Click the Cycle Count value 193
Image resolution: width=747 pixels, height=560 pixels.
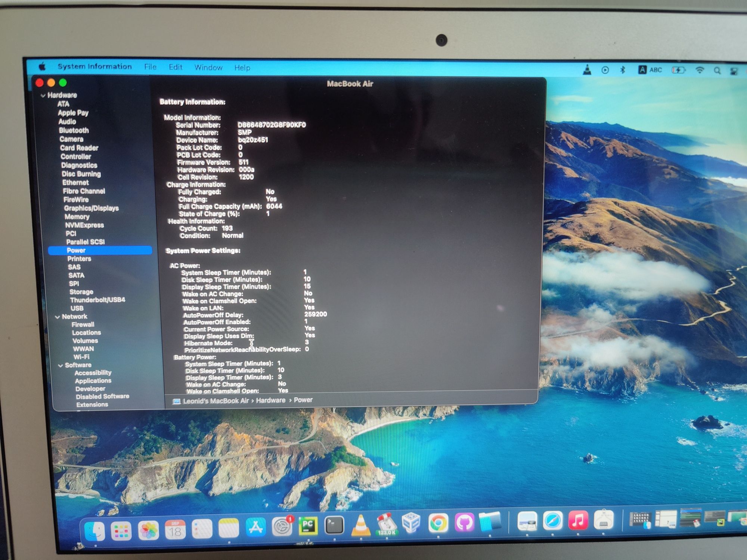click(x=227, y=228)
